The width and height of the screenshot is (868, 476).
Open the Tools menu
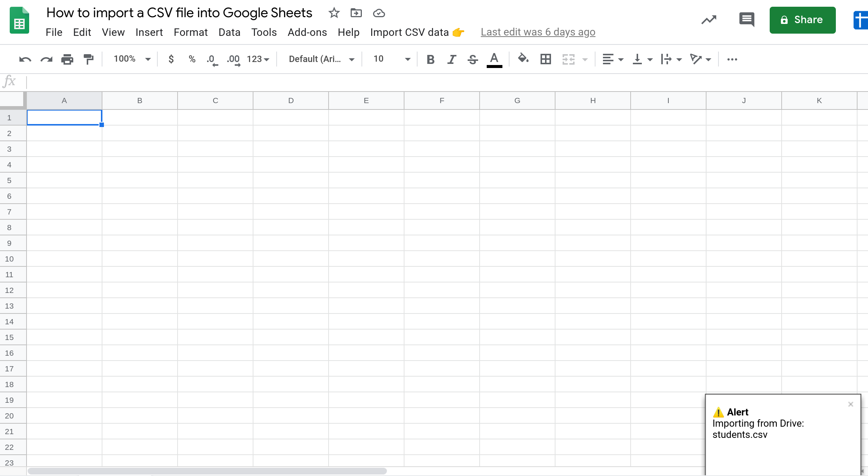coord(264,32)
